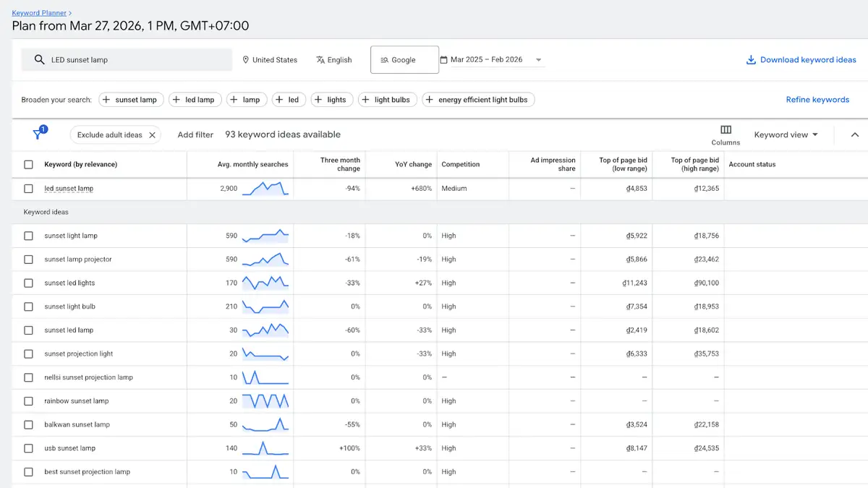
Task: Click the filter funnel icon with badge
Action: coord(38,134)
